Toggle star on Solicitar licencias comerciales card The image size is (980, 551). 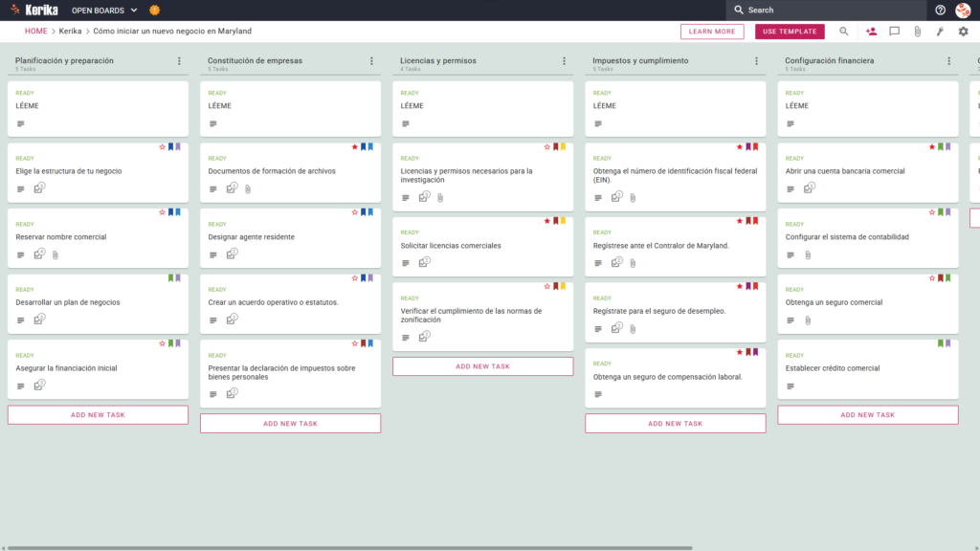tap(547, 221)
